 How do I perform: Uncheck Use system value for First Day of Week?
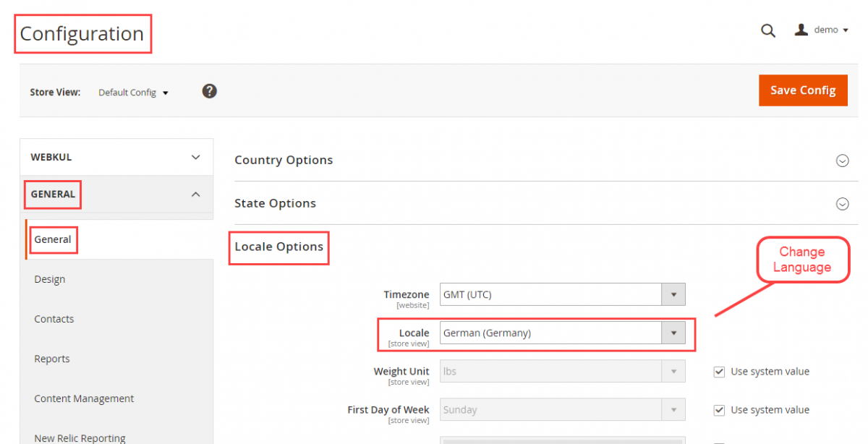[x=719, y=410]
